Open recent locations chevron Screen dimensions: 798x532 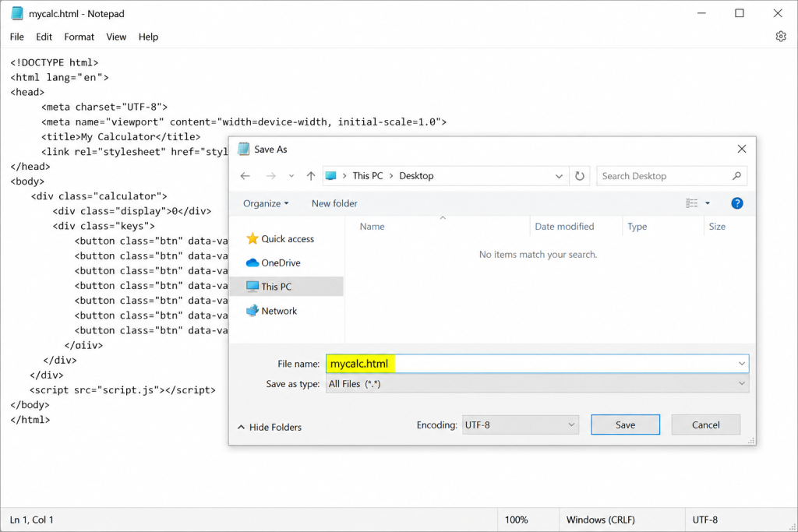coord(291,176)
